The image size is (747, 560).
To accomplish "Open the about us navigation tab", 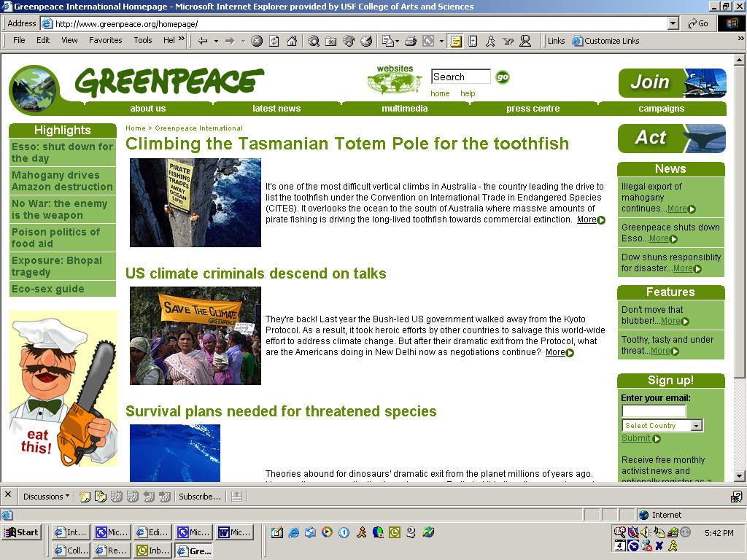I will tap(148, 109).
